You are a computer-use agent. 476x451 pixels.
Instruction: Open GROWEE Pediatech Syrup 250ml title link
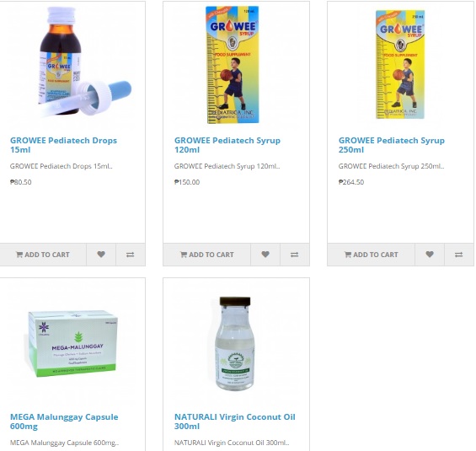[x=392, y=145]
